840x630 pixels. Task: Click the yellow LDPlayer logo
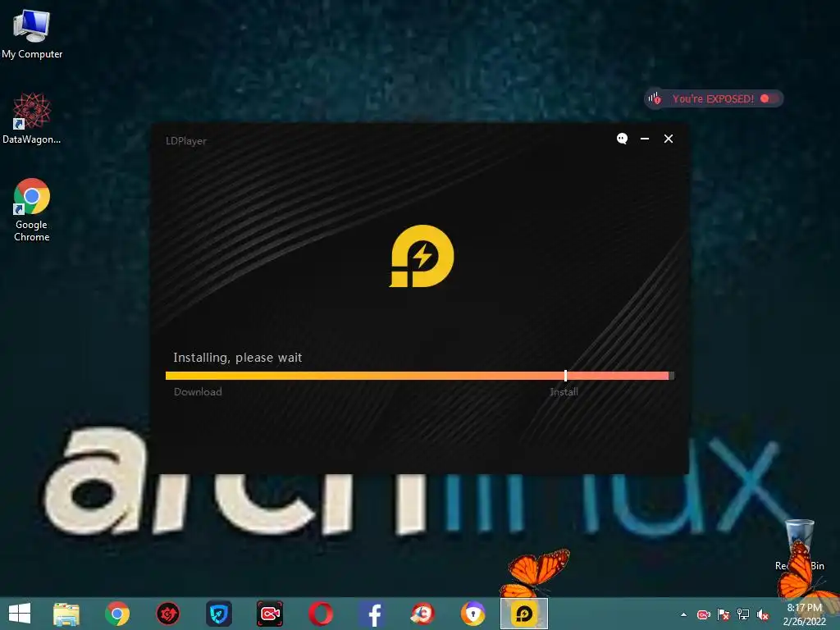(x=422, y=256)
